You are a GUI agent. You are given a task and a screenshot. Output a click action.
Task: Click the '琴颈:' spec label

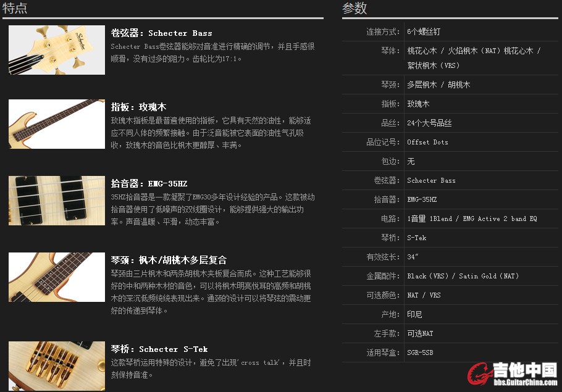(390, 85)
